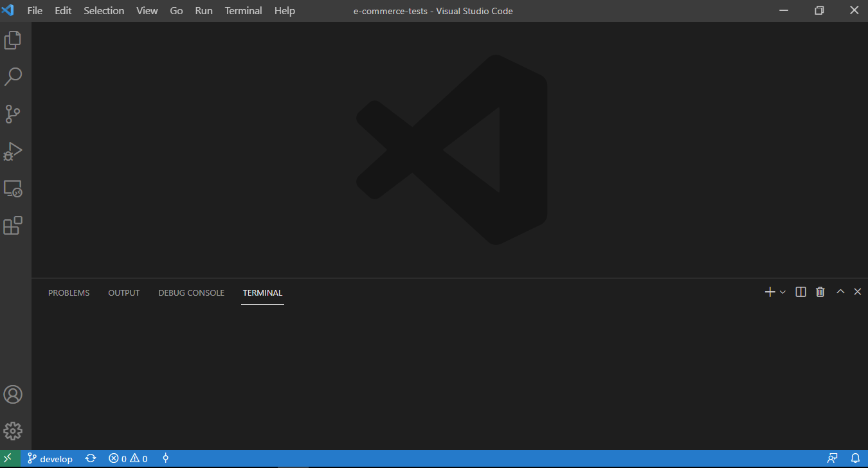Open the View menu
Viewport: 868px width, 468px height.
pyautogui.click(x=147, y=11)
